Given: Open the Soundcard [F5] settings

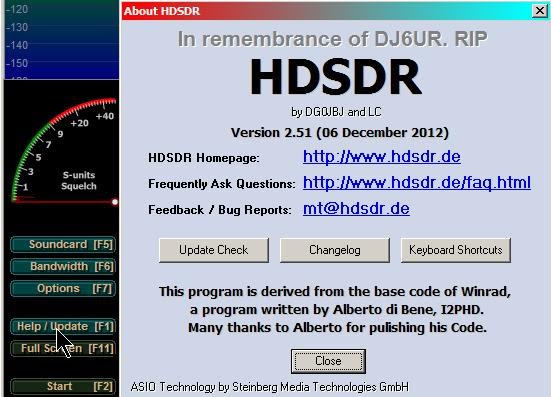Looking at the screenshot, I should pyautogui.click(x=63, y=245).
